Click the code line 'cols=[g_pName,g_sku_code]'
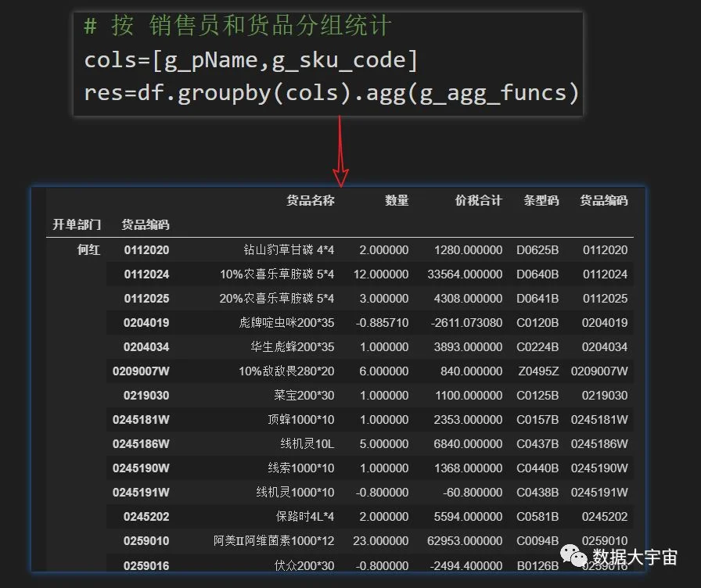Viewport: 701px width, 588px height. click(251, 60)
